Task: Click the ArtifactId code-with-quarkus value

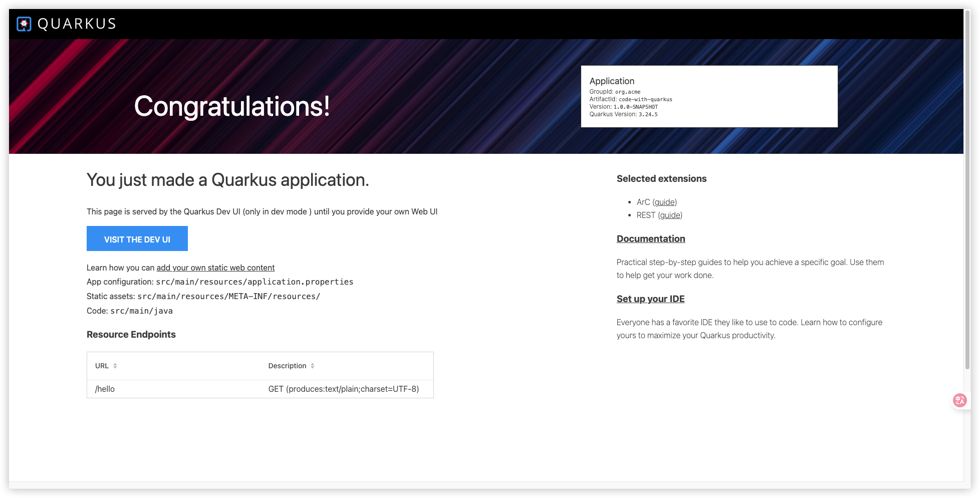Action: coord(645,99)
